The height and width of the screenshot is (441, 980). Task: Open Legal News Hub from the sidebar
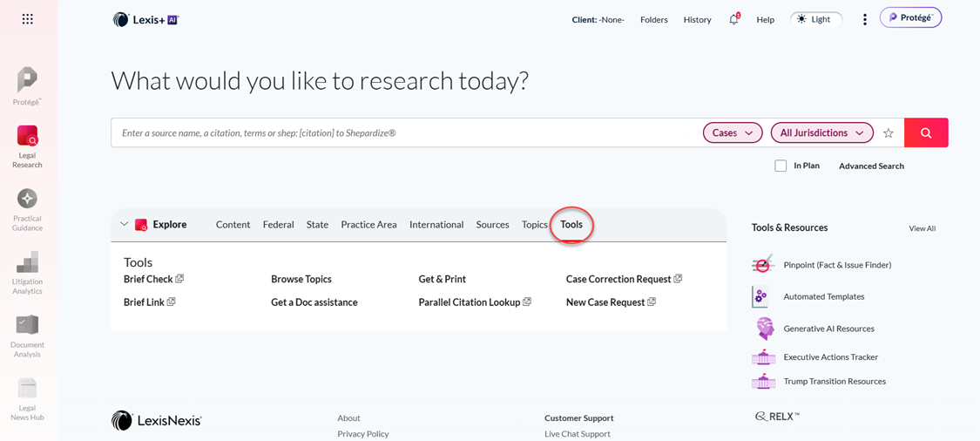(x=27, y=399)
